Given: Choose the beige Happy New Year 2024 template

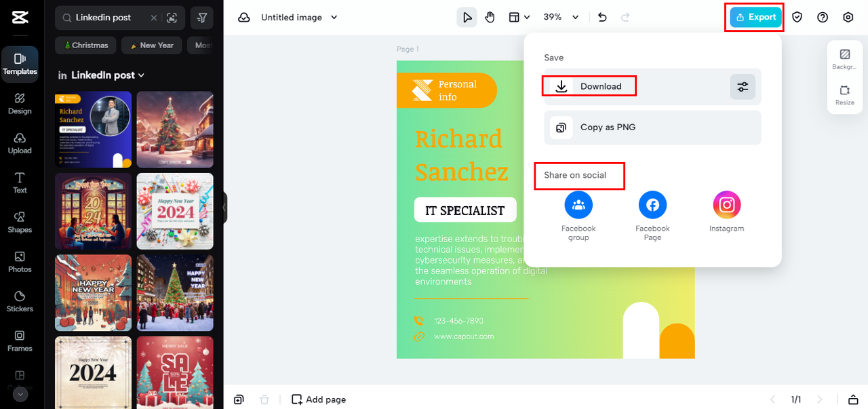Looking at the screenshot, I should [x=93, y=372].
